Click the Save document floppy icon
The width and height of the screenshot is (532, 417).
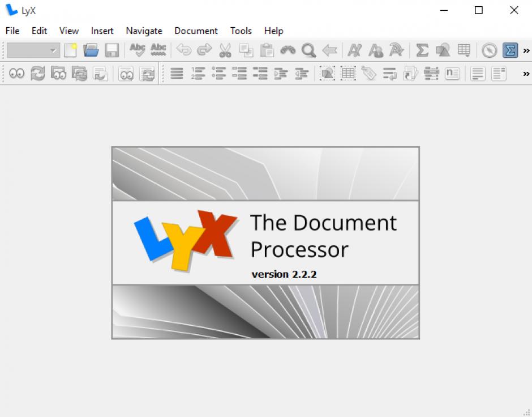[x=111, y=50]
